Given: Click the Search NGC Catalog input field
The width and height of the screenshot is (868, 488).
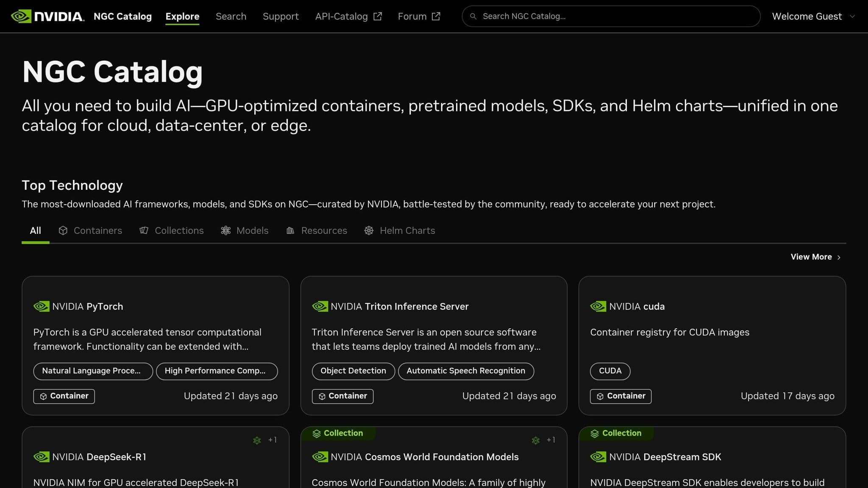Looking at the screenshot, I should tap(611, 17).
